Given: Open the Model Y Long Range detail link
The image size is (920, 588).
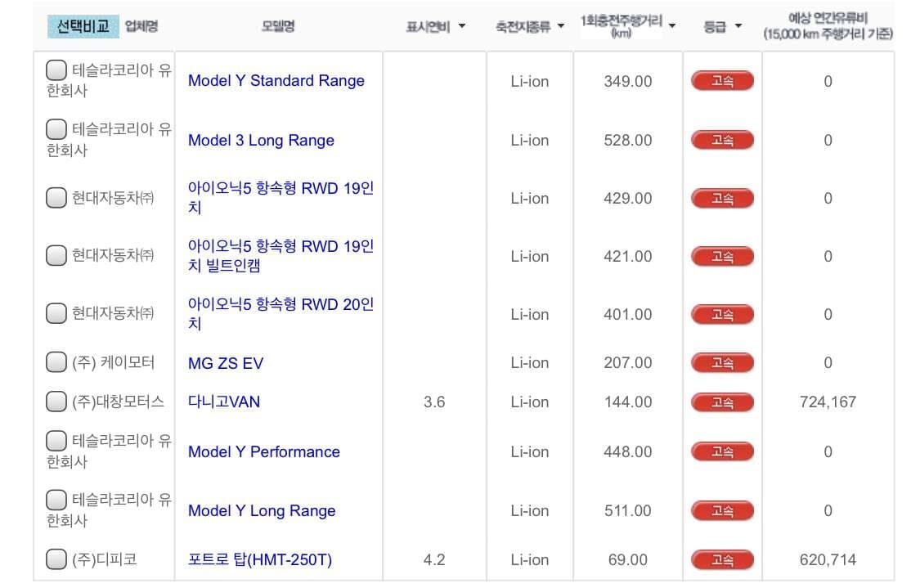Looking at the screenshot, I should tap(262, 510).
